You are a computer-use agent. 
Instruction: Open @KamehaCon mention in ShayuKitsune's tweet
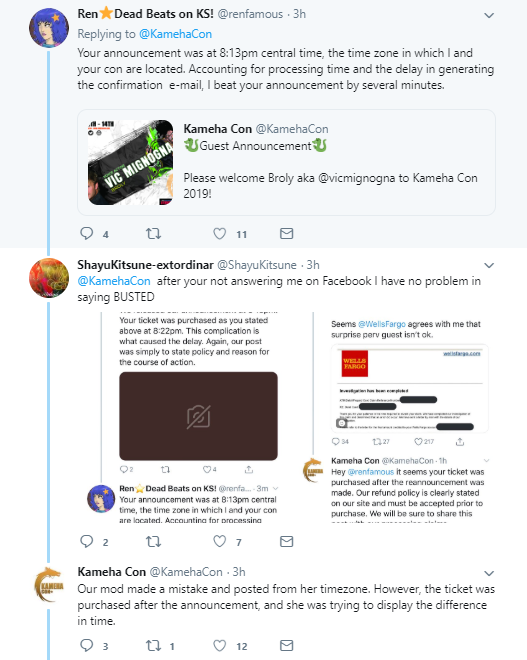pyautogui.click(x=114, y=281)
